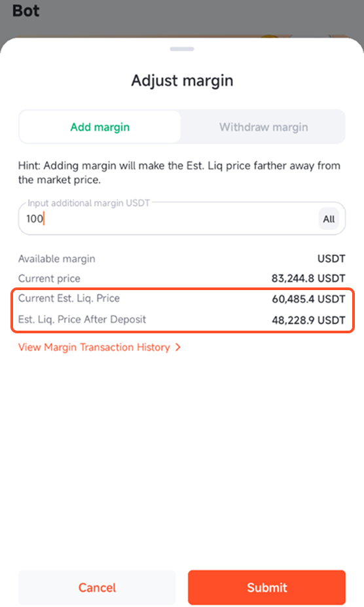
Task: Click the Adjust margin title
Action: pos(182,81)
